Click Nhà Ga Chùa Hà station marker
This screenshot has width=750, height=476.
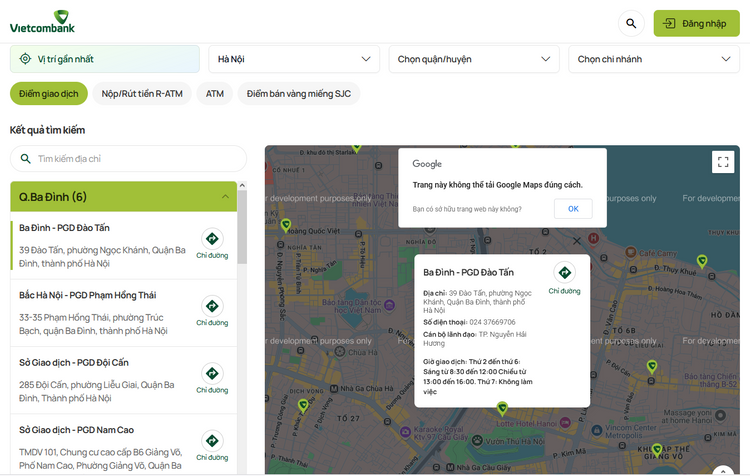[334, 388]
